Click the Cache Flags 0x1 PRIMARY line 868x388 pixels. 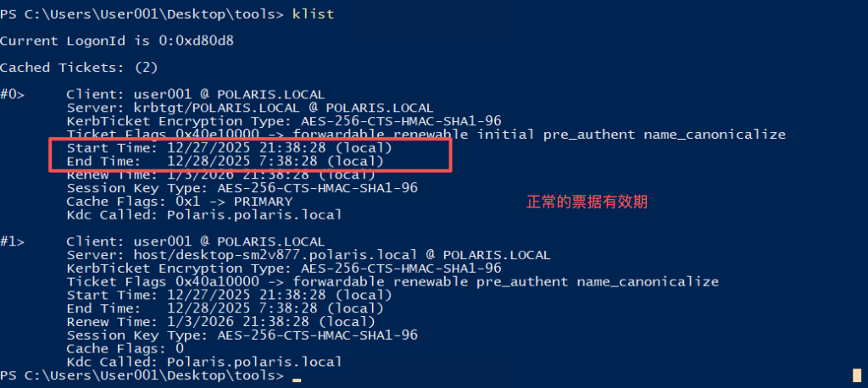[179, 202]
